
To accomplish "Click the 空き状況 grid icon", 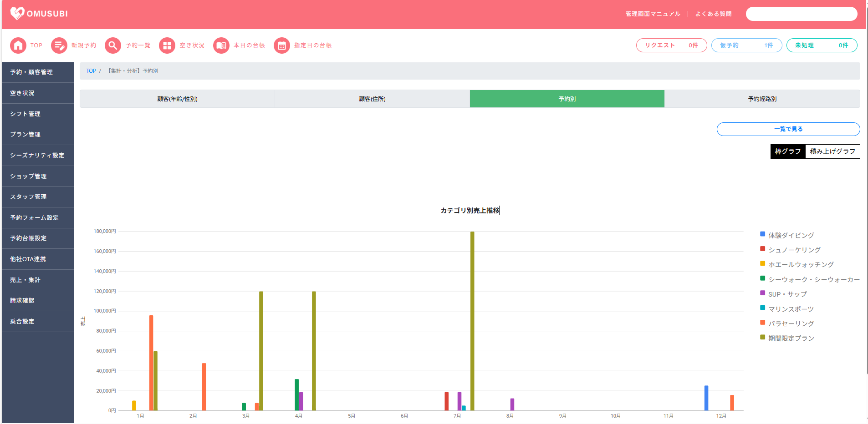I will pos(167,45).
